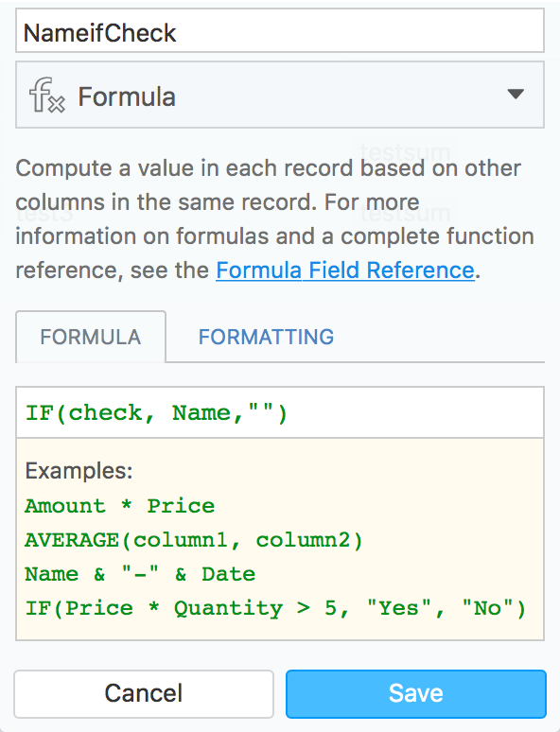The height and width of the screenshot is (732, 560).
Task: Click the IF(Price * Quantity > 5) example
Action: pyautogui.click(x=275, y=608)
